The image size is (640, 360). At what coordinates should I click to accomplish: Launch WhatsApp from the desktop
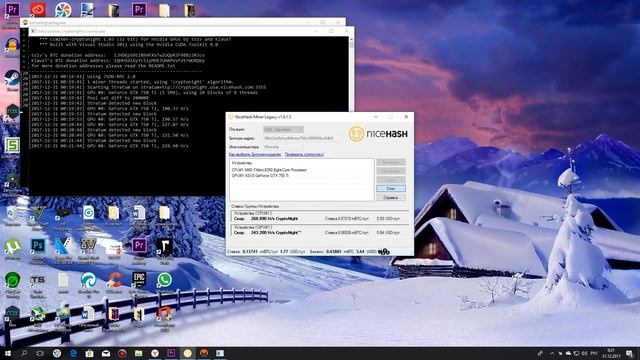coord(164,281)
